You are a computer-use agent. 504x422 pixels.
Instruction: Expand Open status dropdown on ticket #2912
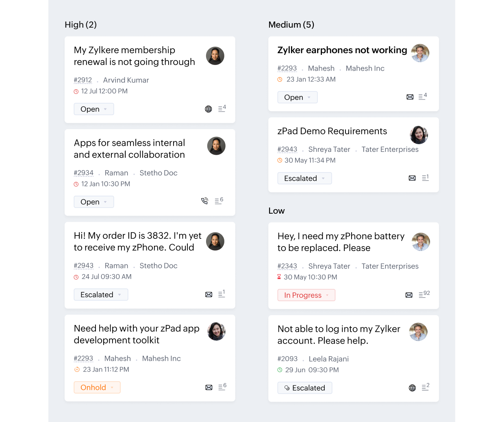coord(93,109)
